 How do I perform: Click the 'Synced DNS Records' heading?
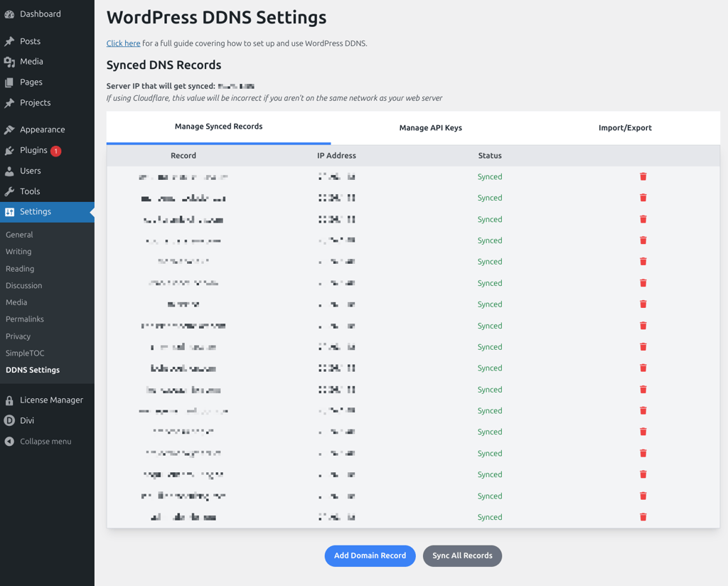[164, 65]
